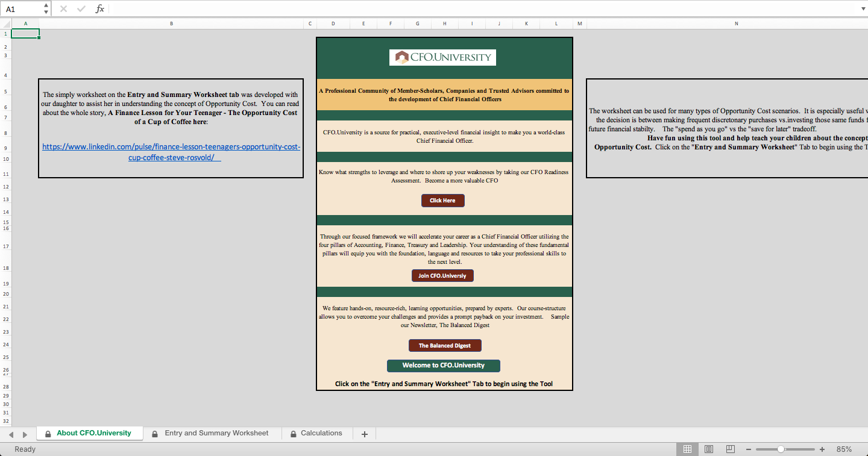Click the 'We feature hands-on, resource-rich' paragraph
The height and width of the screenshot is (456, 868).
point(444,317)
